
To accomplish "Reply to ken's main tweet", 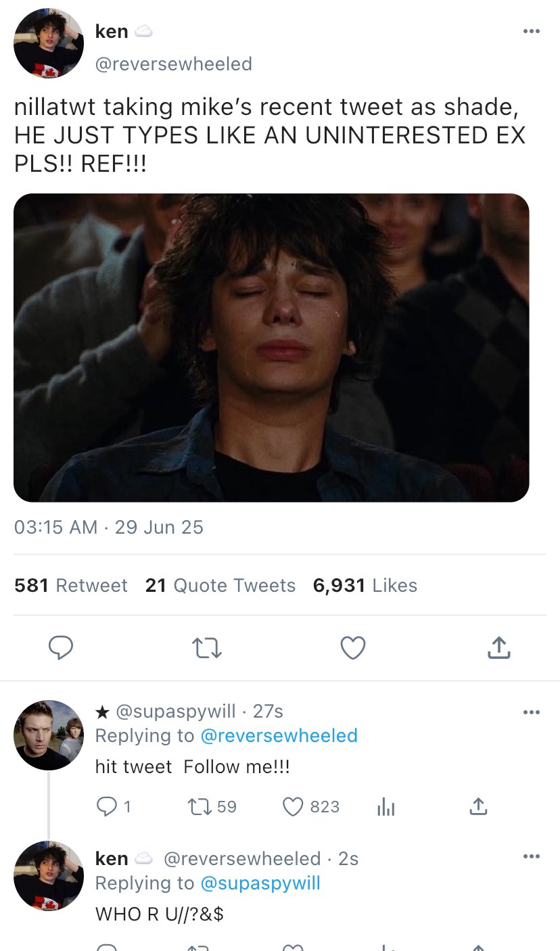I will click(x=62, y=648).
